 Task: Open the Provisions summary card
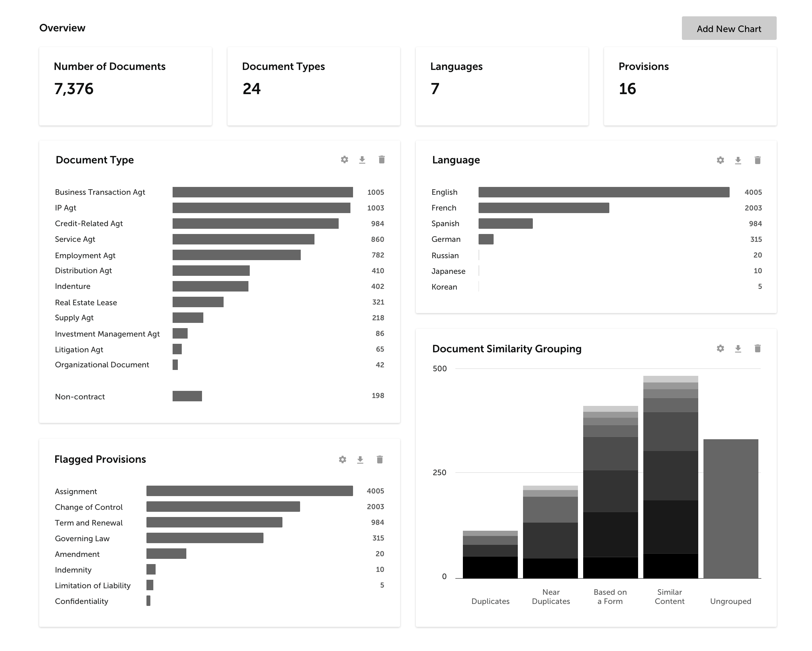[x=690, y=86]
